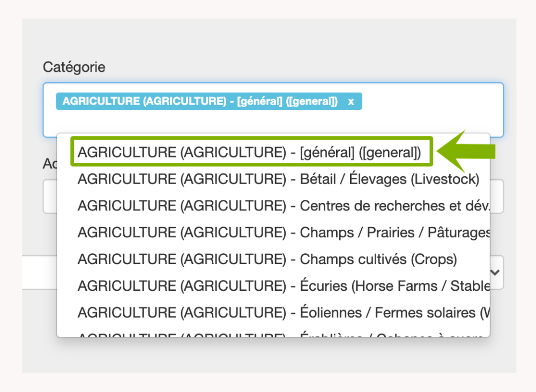Expand the select chevron behind the list
The image size is (536, 392).
click(496, 273)
